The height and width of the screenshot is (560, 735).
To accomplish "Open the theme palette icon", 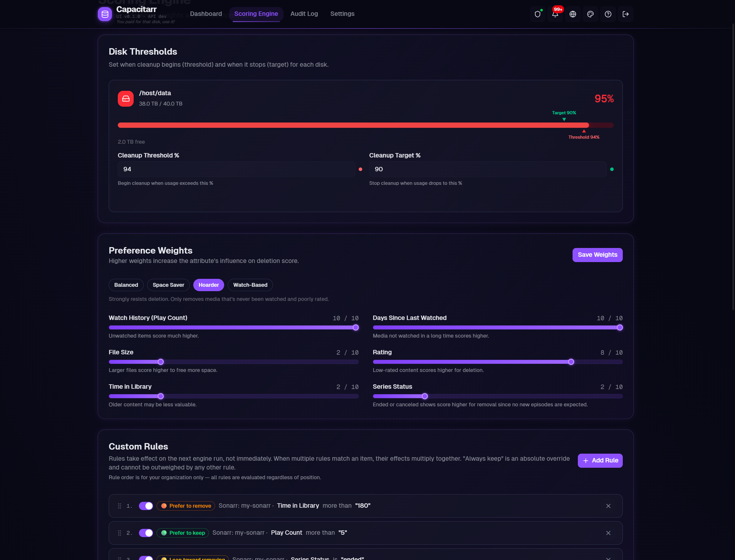I will pyautogui.click(x=590, y=14).
